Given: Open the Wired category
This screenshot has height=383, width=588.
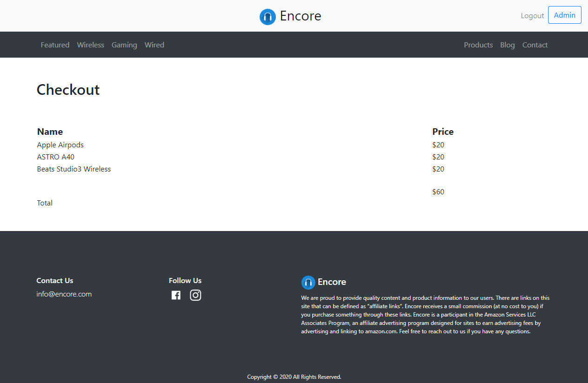Looking at the screenshot, I should (x=154, y=45).
